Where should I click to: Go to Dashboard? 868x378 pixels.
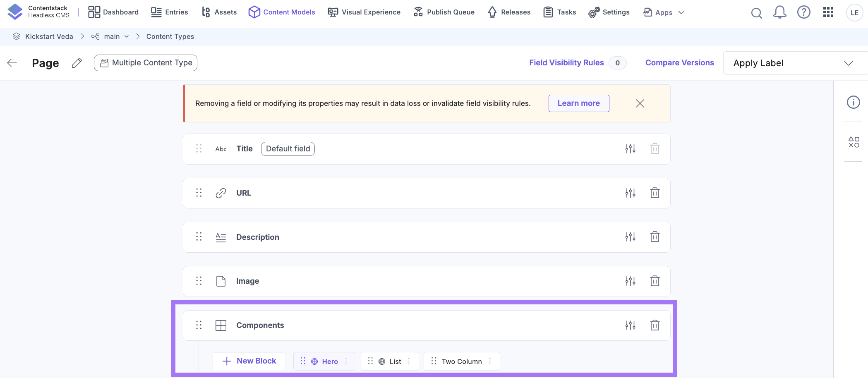113,12
